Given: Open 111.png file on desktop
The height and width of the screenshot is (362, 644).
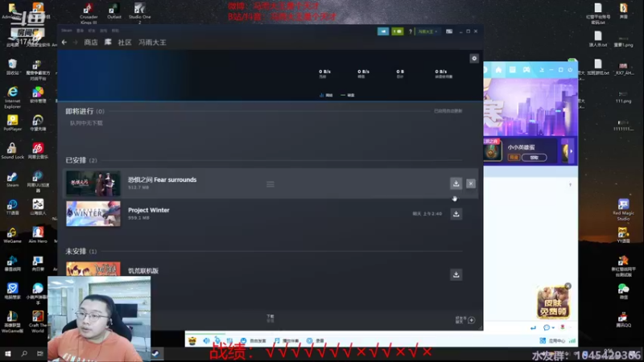Looking at the screenshot, I should 623,97.
